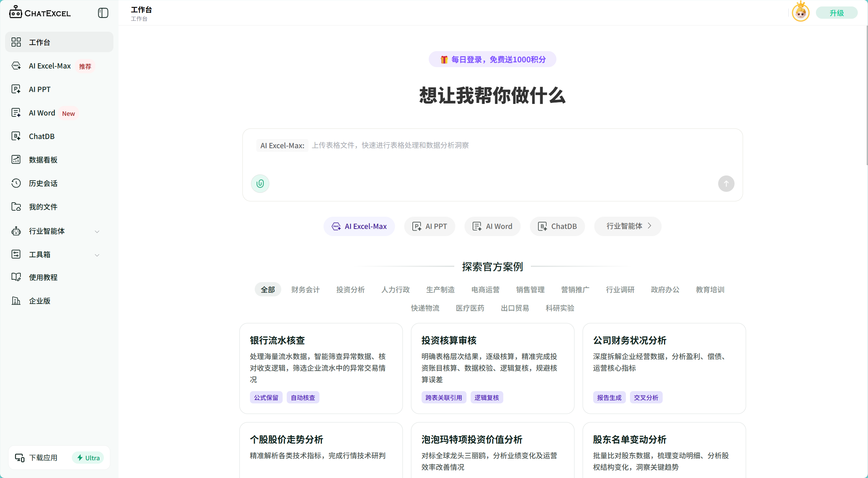
Task: Select the 教育培训 category tab
Action: click(x=710, y=290)
